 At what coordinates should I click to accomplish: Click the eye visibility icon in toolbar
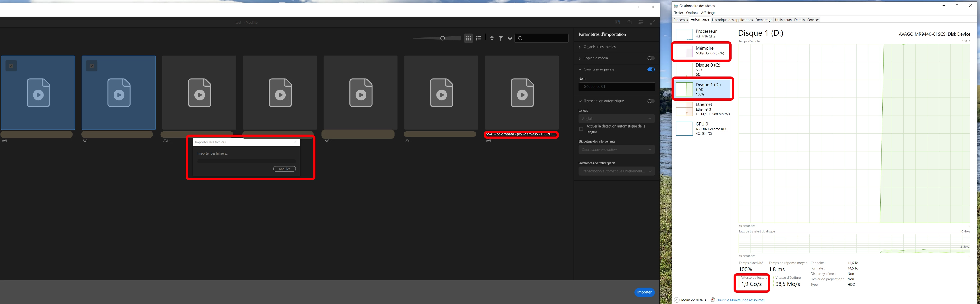(x=510, y=38)
